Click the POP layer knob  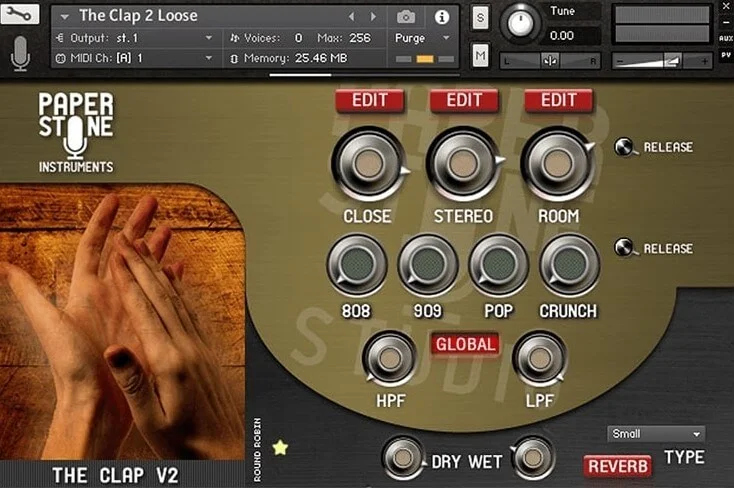click(x=499, y=265)
